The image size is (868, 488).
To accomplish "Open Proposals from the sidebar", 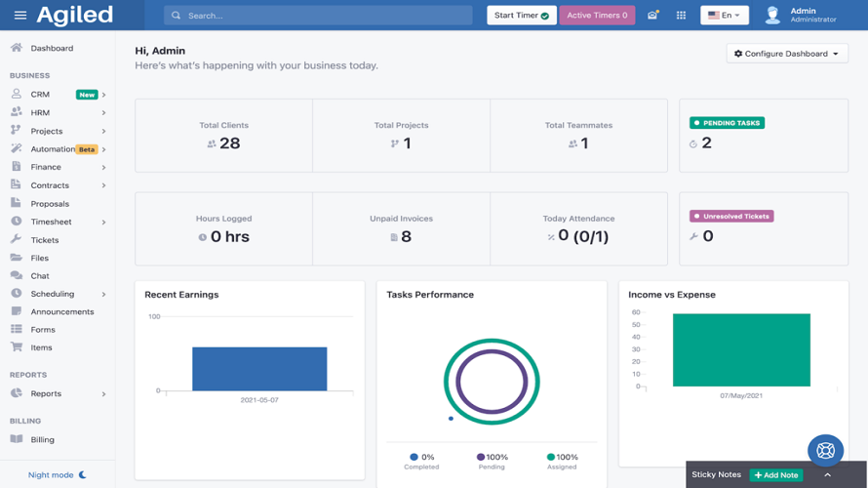I will pos(49,204).
